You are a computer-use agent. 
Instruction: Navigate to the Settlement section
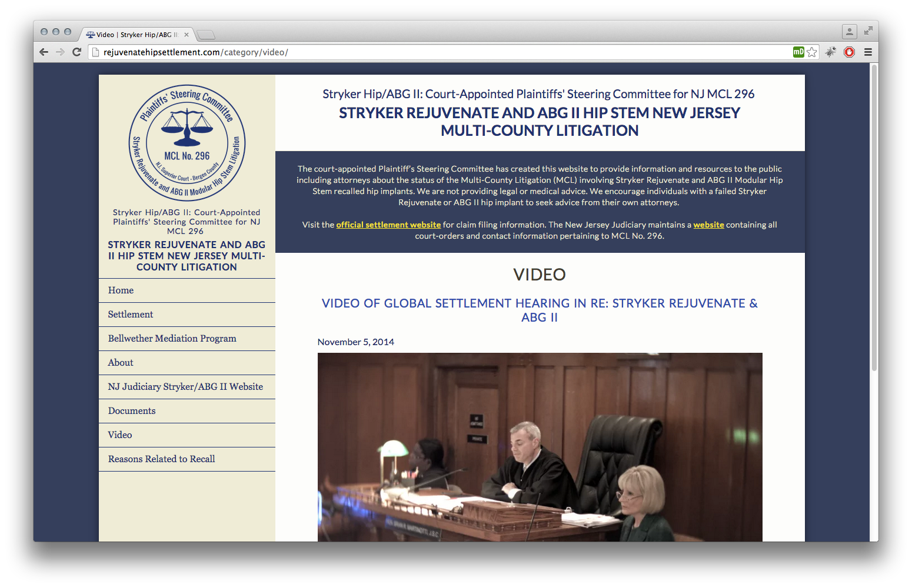tap(130, 314)
